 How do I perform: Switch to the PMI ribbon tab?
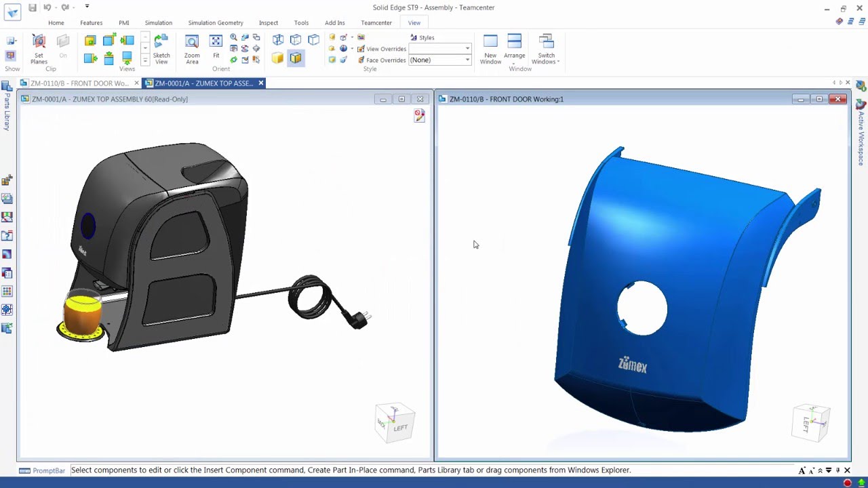pos(124,23)
